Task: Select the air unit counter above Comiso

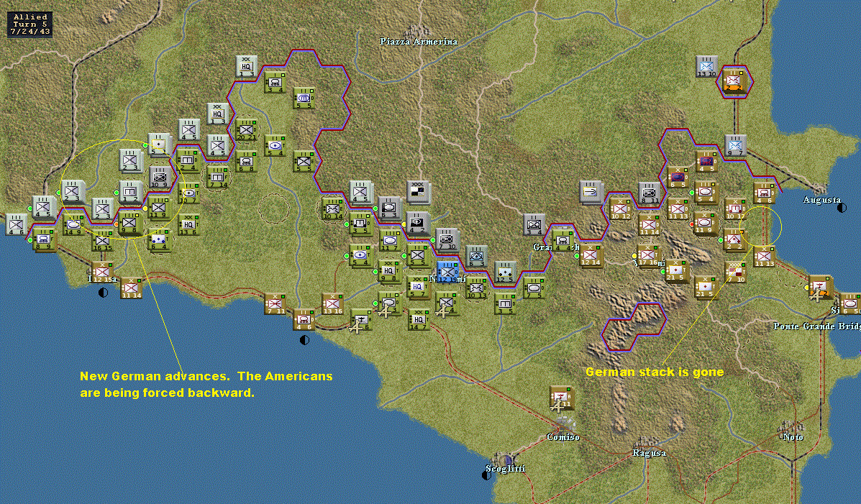Action: (561, 398)
